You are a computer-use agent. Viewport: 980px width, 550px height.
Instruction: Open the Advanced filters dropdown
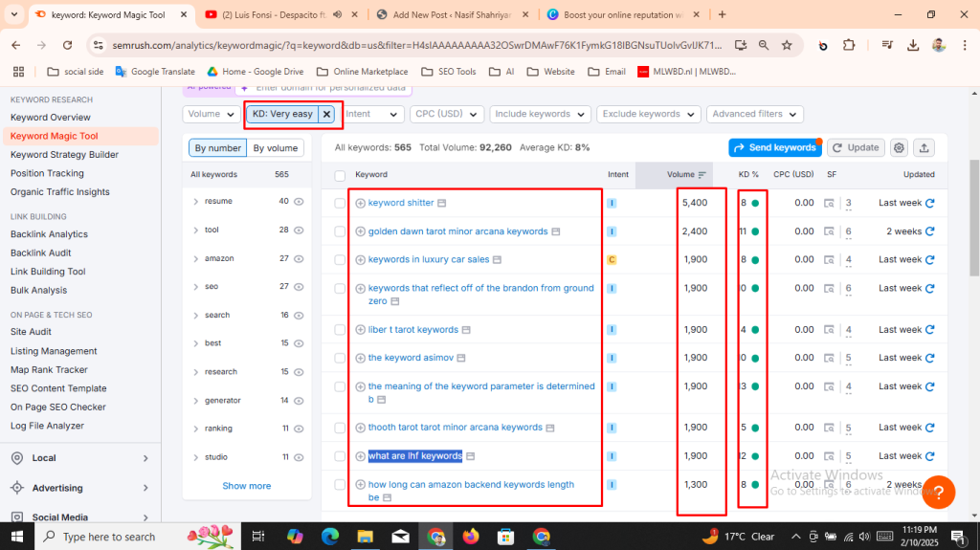[x=754, y=114]
